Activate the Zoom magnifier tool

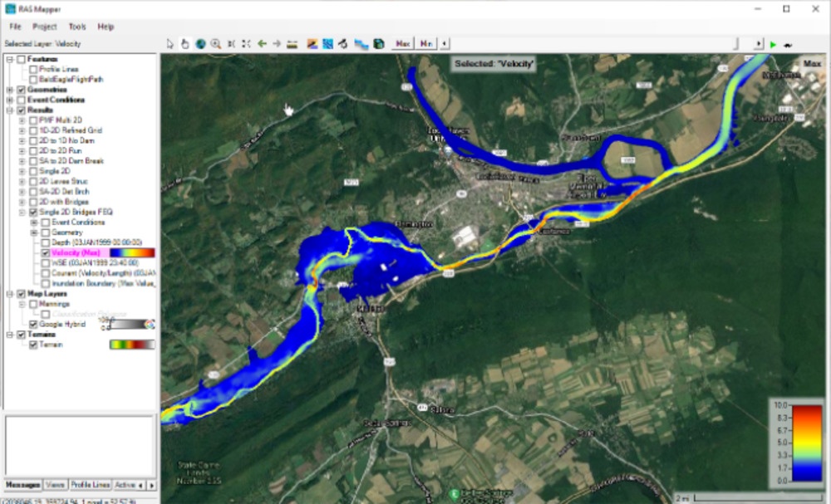[x=215, y=43]
